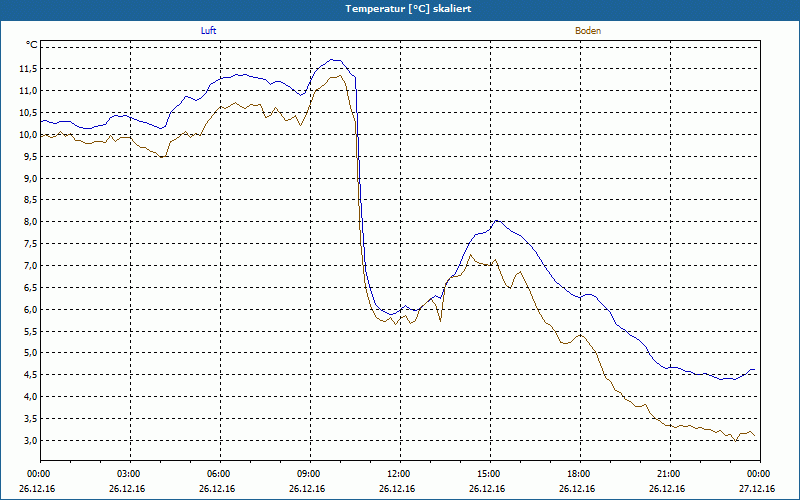This screenshot has height=500, width=800.
Task: Click the 11,0 y-axis value
Action: click(x=28, y=91)
